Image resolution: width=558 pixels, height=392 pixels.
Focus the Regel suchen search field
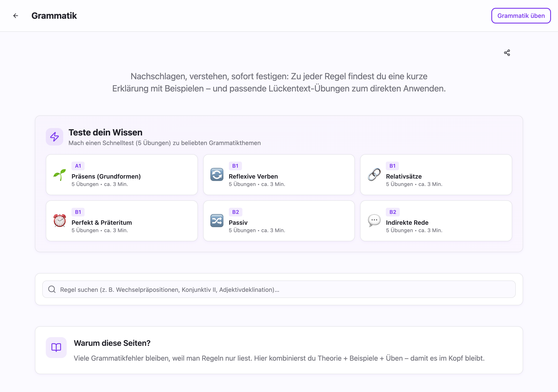pos(282,289)
